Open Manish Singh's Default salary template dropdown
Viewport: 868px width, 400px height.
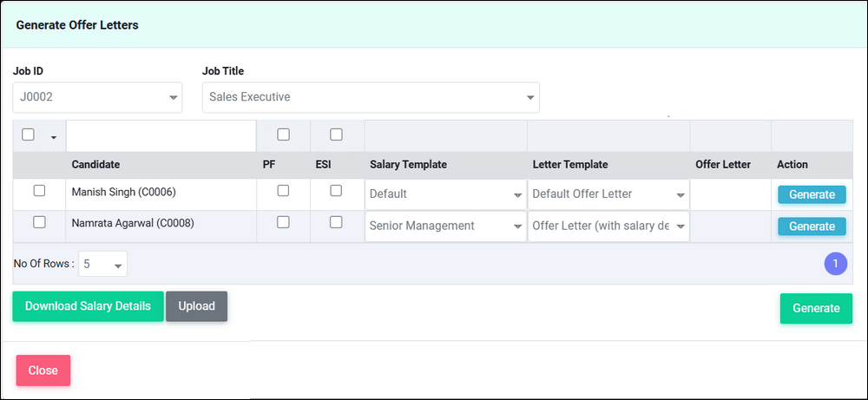445,194
